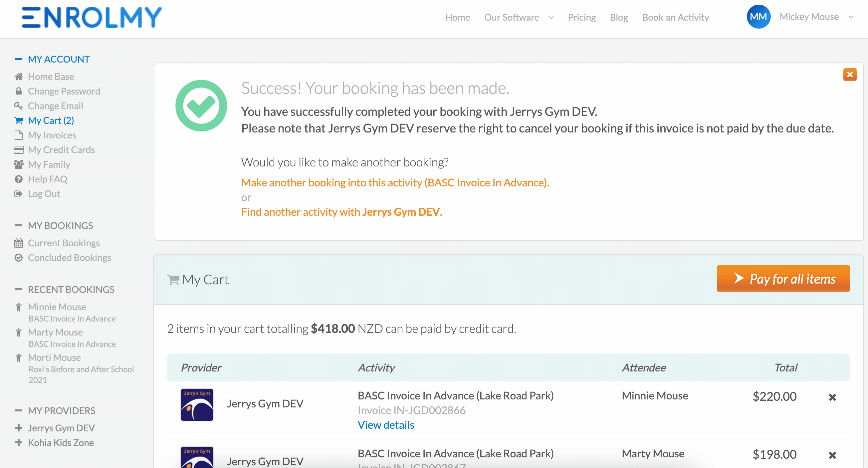Viewport: 868px width, 468px height.
Task: Open My Credit Cards page
Action: click(x=61, y=149)
